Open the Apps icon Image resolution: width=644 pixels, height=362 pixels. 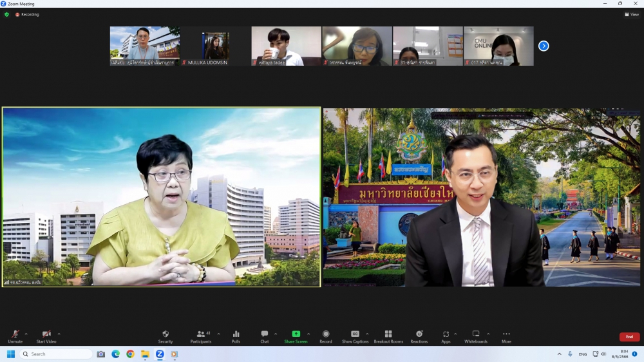446,334
